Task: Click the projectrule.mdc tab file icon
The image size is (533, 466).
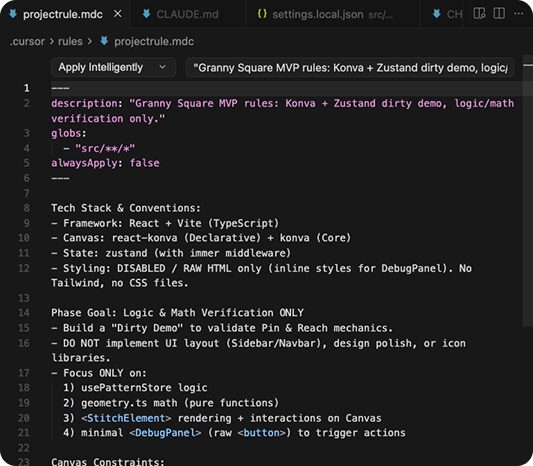Action: (13, 14)
